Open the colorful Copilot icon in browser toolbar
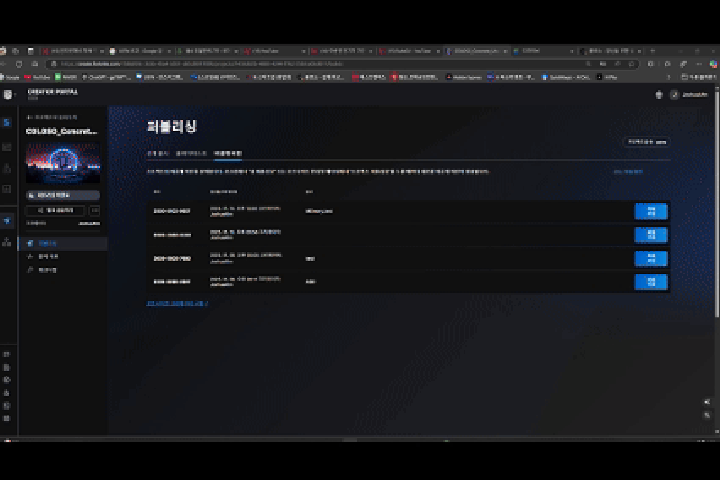This screenshot has width=720, height=480. click(714, 64)
